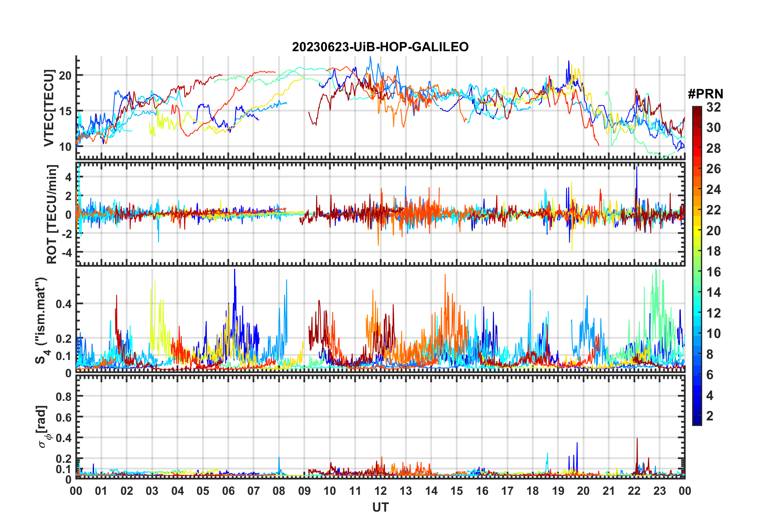Screen dimensions: 761x532
Task: Click the plot title 20230623-UiB-HOP-GALILEO
Action: pos(380,47)
